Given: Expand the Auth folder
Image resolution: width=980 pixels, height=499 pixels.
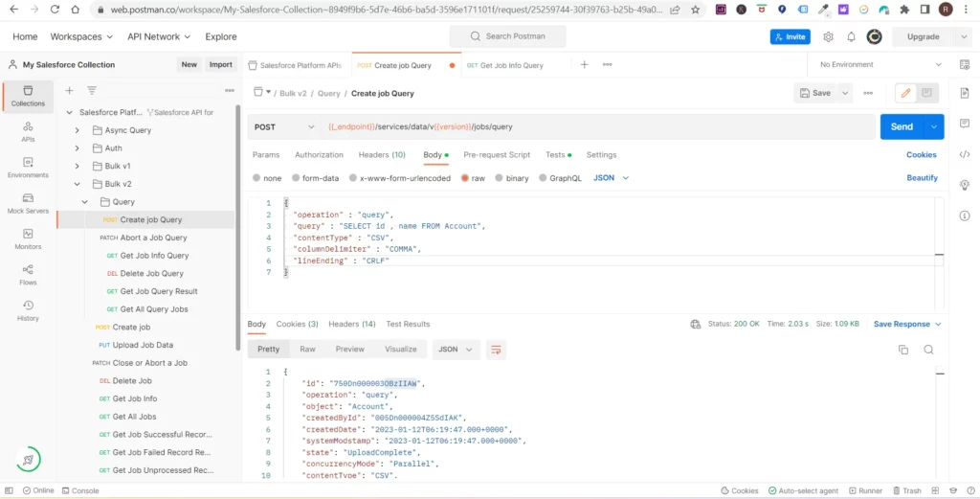Looking at the screenshot, I should coord(77,148).
